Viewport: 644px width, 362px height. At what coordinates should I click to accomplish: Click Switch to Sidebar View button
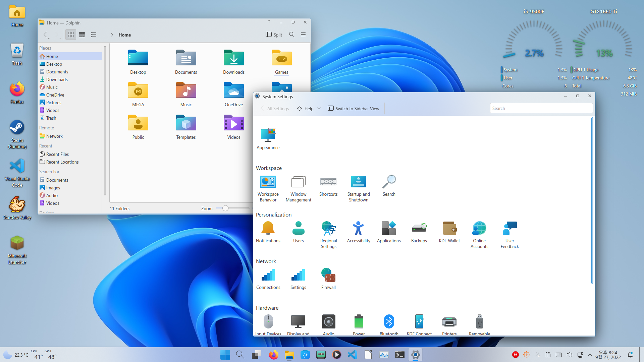pos(354,109)
